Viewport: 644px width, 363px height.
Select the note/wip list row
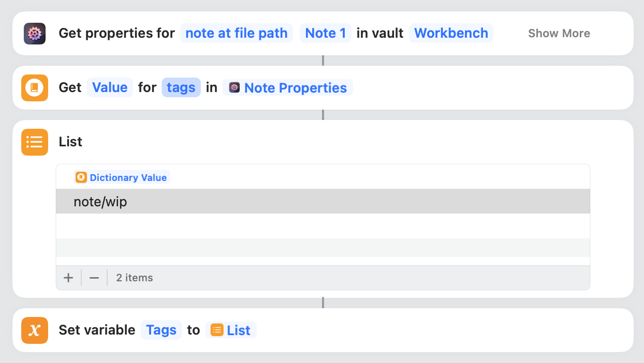tap(323, 202)
